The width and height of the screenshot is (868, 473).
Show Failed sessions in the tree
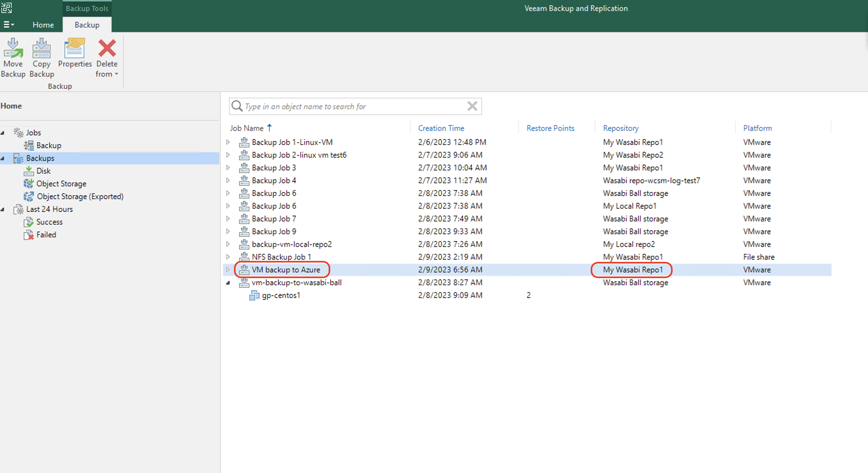click(46, 235)
